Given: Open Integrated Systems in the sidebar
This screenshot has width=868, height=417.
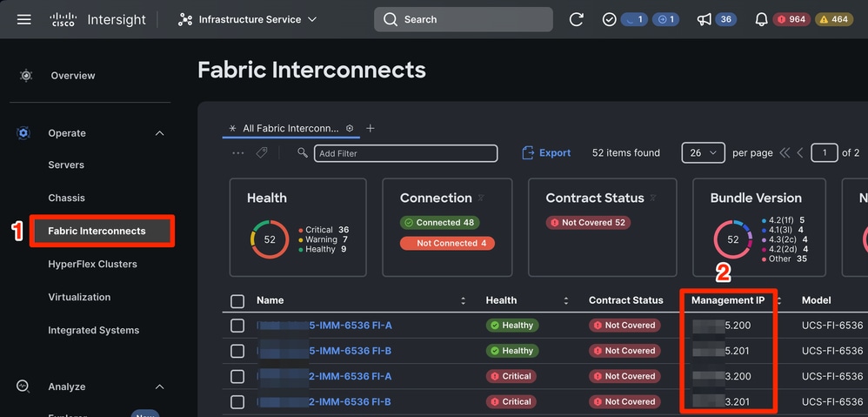Looking at the screenshot, I should pyautogui.click(x=94, y=331).
